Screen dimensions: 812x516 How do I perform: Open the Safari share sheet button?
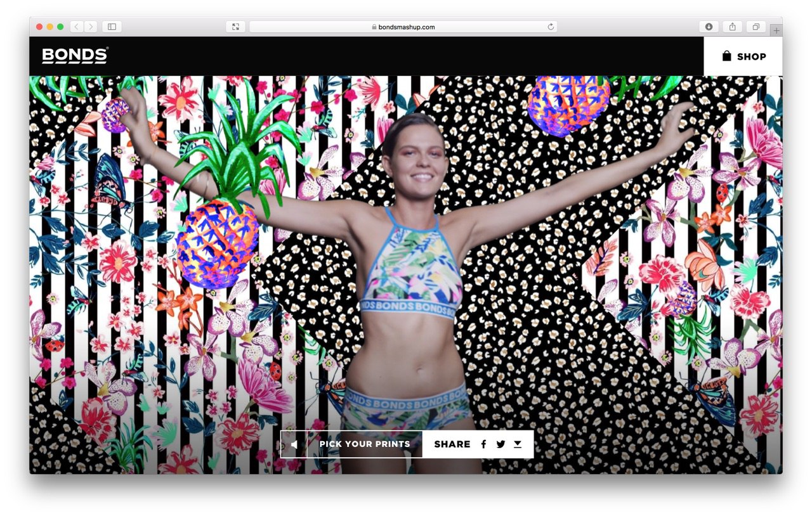pos(732,27)
